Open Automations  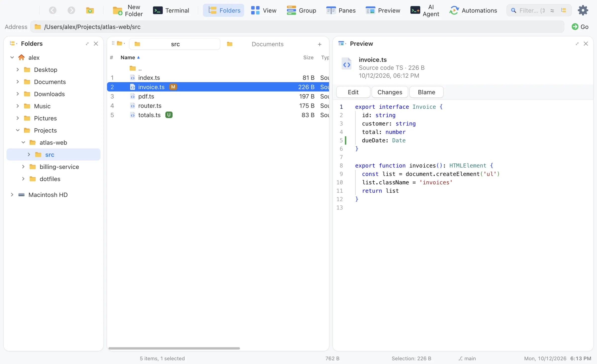473,10
